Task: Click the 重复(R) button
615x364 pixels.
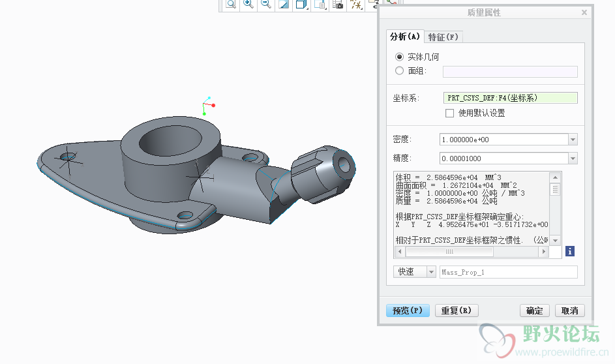Action: pos(457,311)
